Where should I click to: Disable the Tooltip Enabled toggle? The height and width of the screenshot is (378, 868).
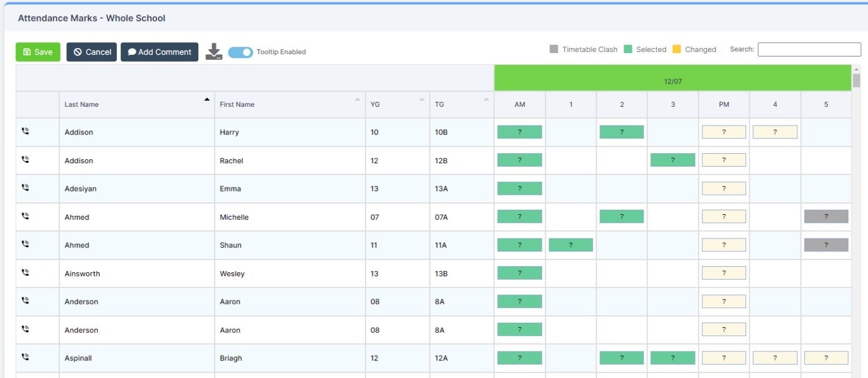coord(240,51)
